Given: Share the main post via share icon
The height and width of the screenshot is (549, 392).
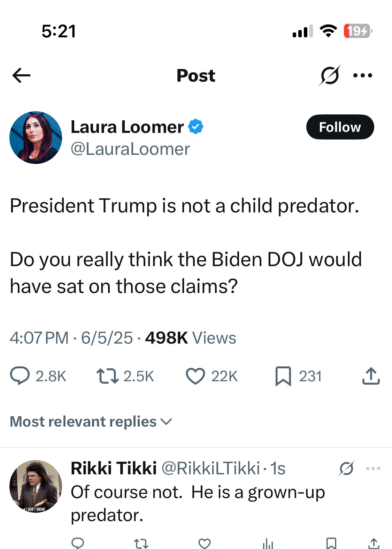Looking at the screenshot, I should tap(371, 376).
